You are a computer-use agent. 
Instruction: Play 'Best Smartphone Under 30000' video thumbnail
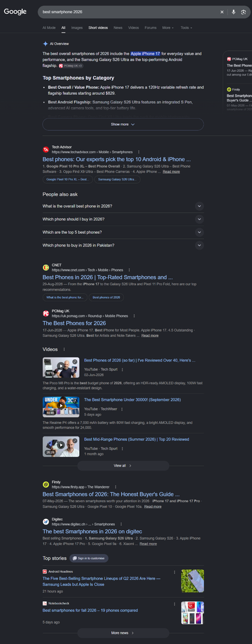click(x=61, y=407)
